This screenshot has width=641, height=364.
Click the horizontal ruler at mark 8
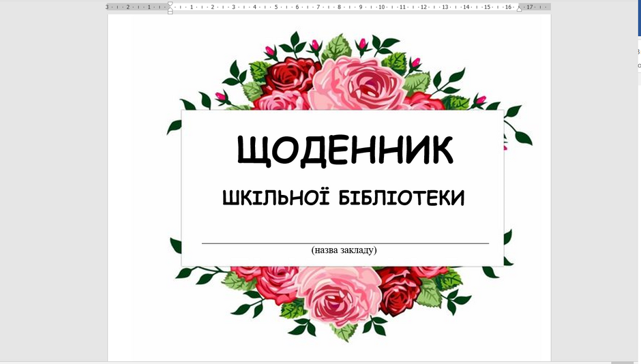(x=340, y=7)
